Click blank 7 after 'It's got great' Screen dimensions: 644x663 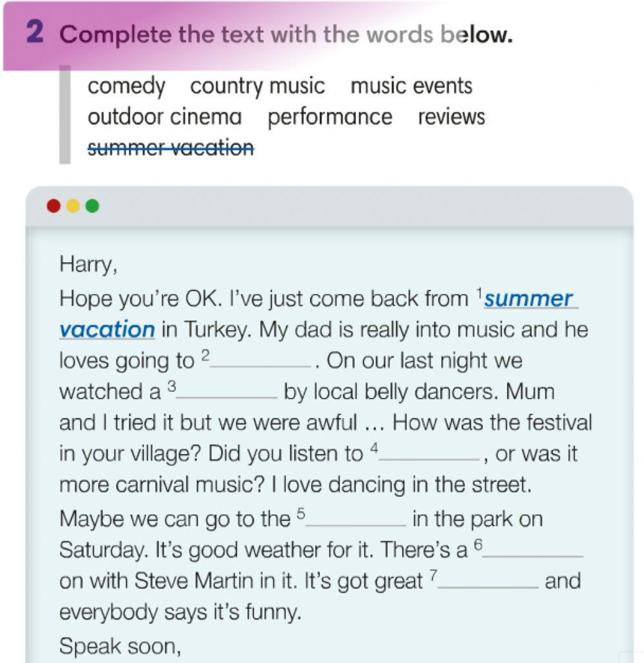pos(488,581)
